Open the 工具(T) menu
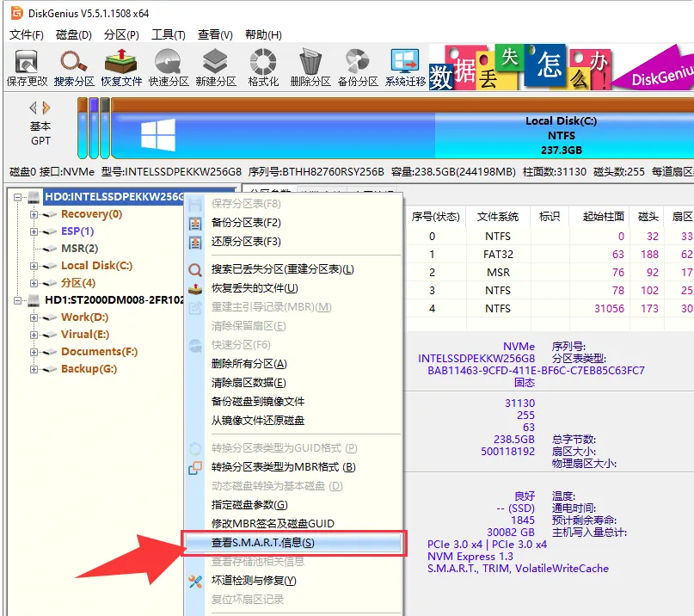 click(169, 34)
